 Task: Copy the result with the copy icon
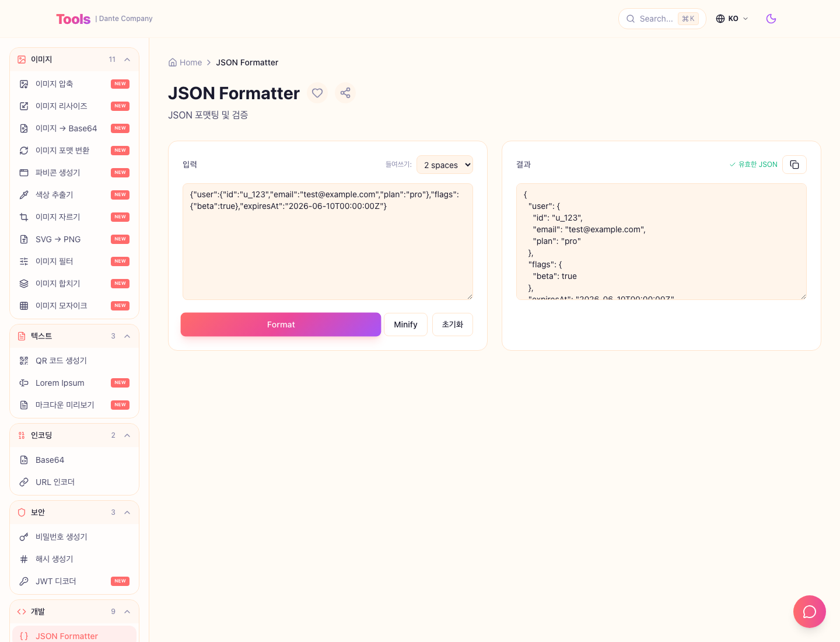pyautogui.click(x=794, y=165)
